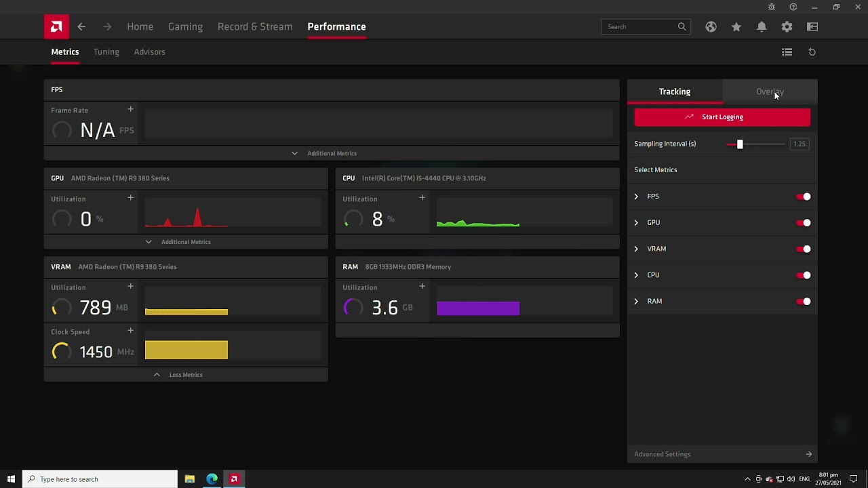The width and height of the screenshot is (868, 488).
Task: Open the Gaming tab
Action: (x=185, y=26)
